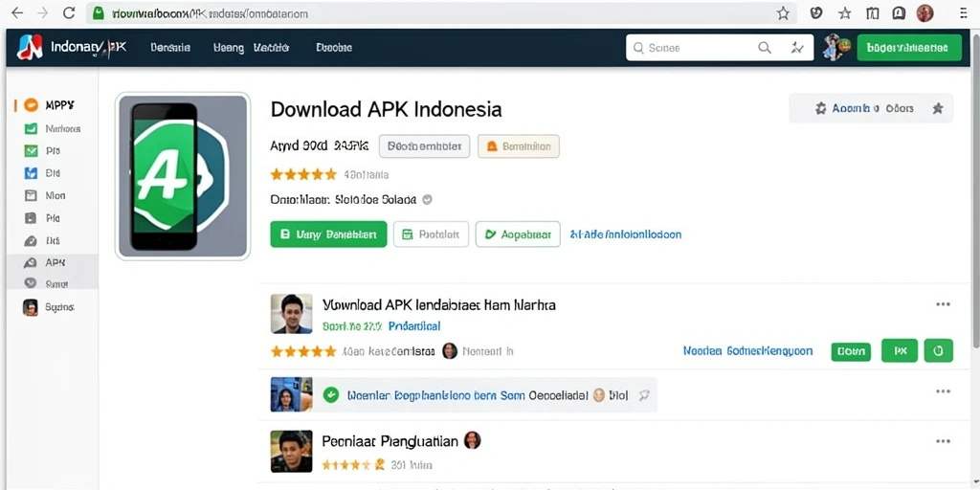Open the Prdantical link
The width and height of the screenshot is (980, 490).
click(414, 326)
